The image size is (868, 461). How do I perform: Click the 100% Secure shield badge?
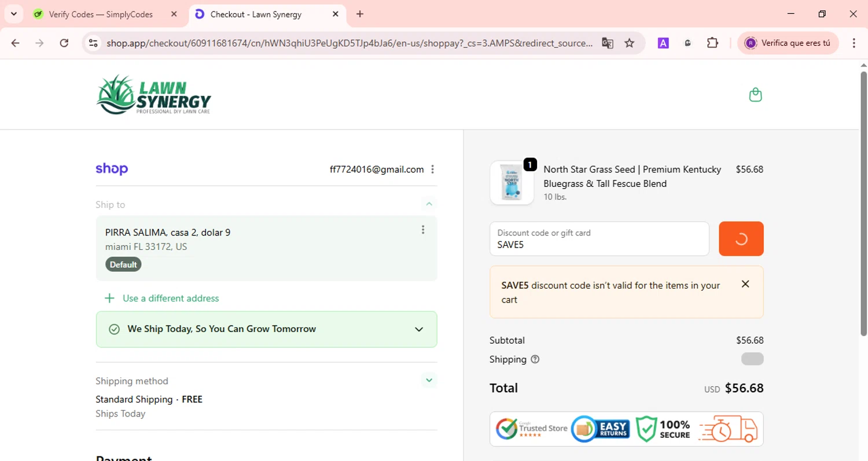tap(663, 429)
